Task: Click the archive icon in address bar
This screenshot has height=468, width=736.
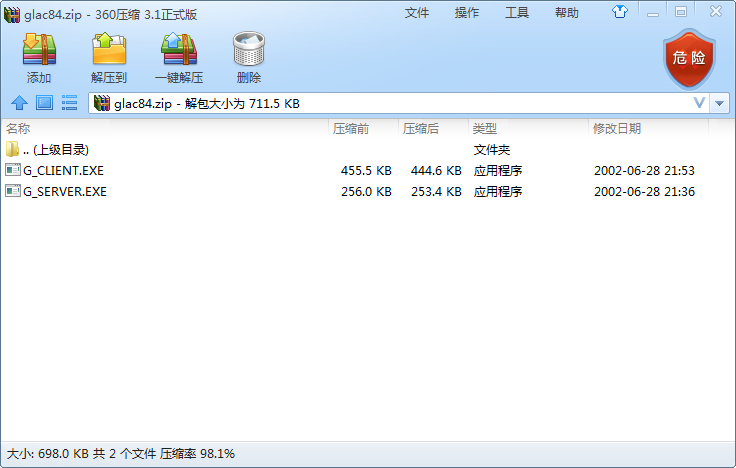Action: click(x=102, y=103)
